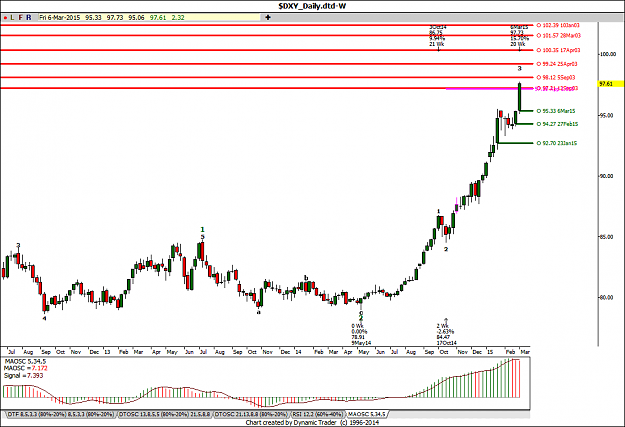Screen dimensions: 625x427
Task: Click the red dot record icon
Action: pos(5,18)
